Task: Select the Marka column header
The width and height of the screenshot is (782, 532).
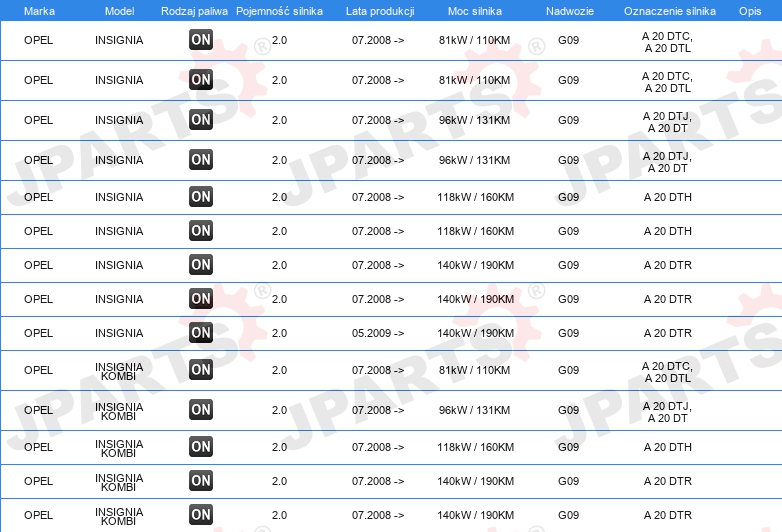Action: 39,11
